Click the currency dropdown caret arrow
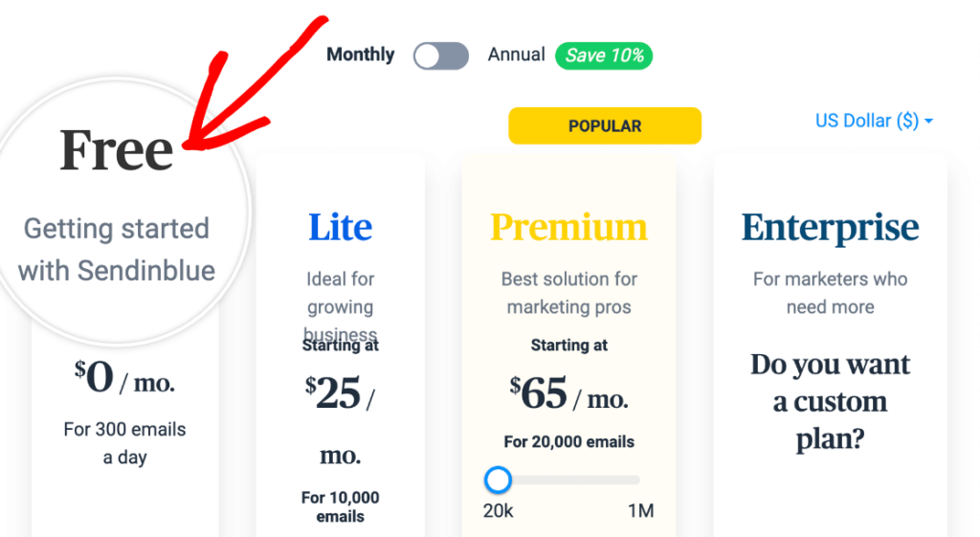980x537 pixels. [x=928, y=122]
